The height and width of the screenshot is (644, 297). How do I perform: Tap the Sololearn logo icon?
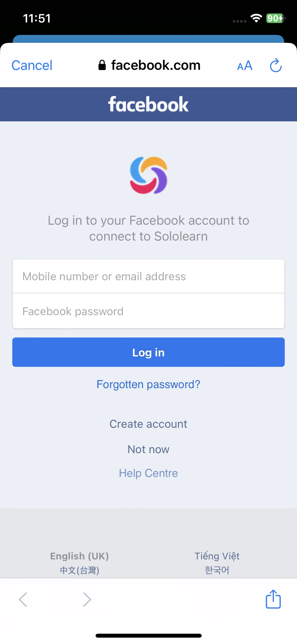149,175
